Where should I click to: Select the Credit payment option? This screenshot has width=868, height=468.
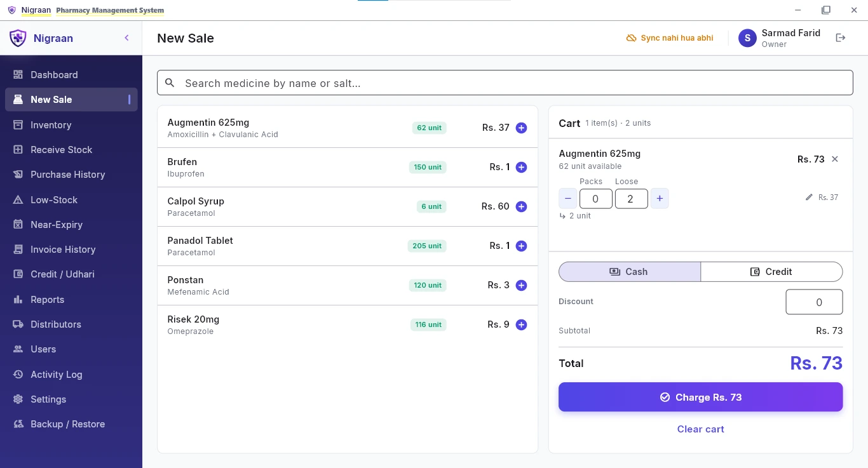point(772,272)
